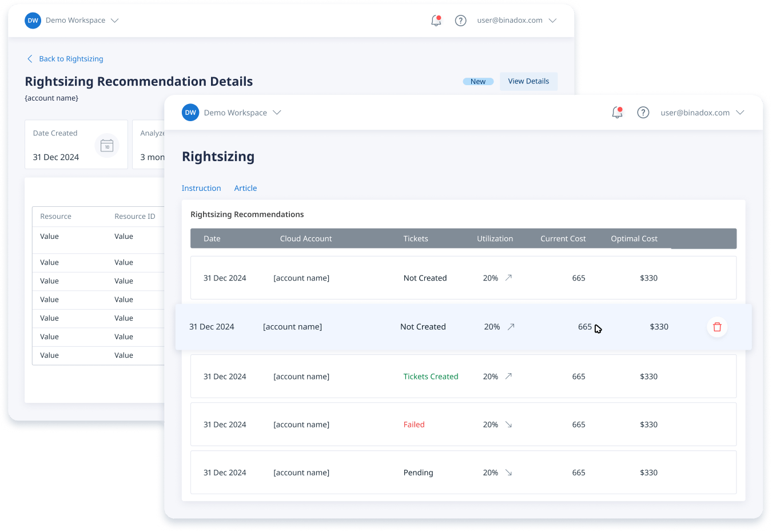Sort by Date column header

click(x=212, y=239)
